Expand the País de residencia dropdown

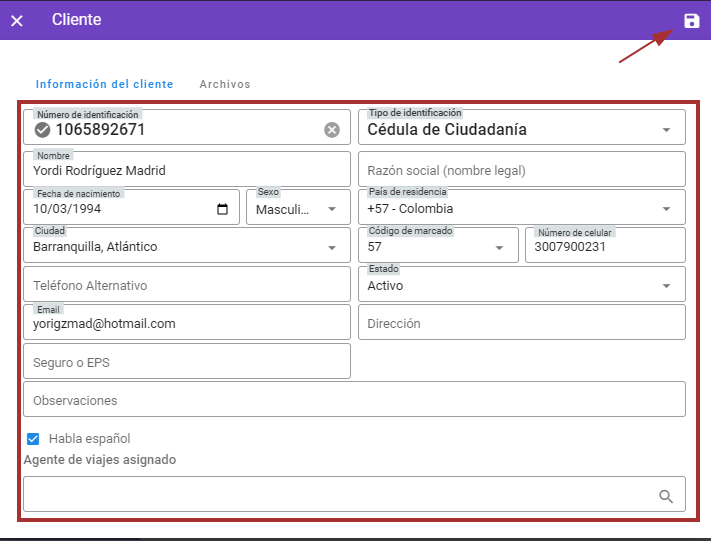(666, 209)
